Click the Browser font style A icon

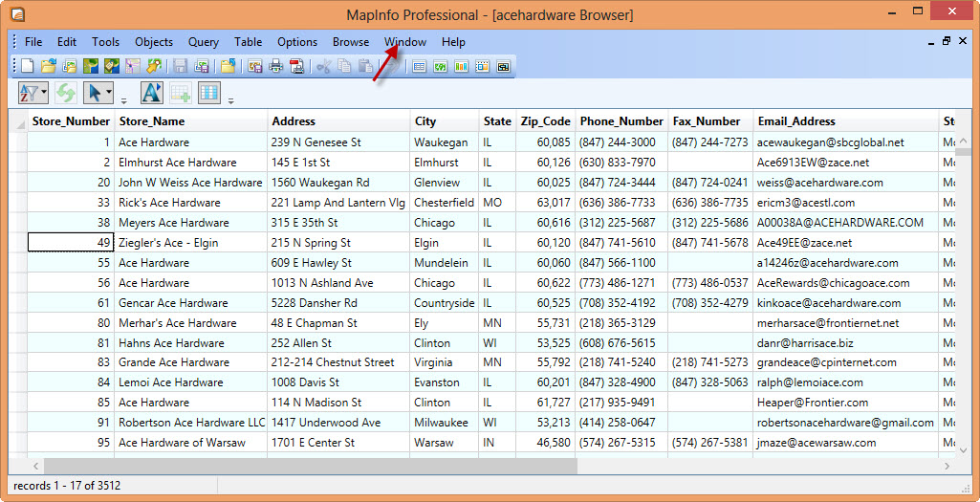pyautogui.click(x=152, y=93)
